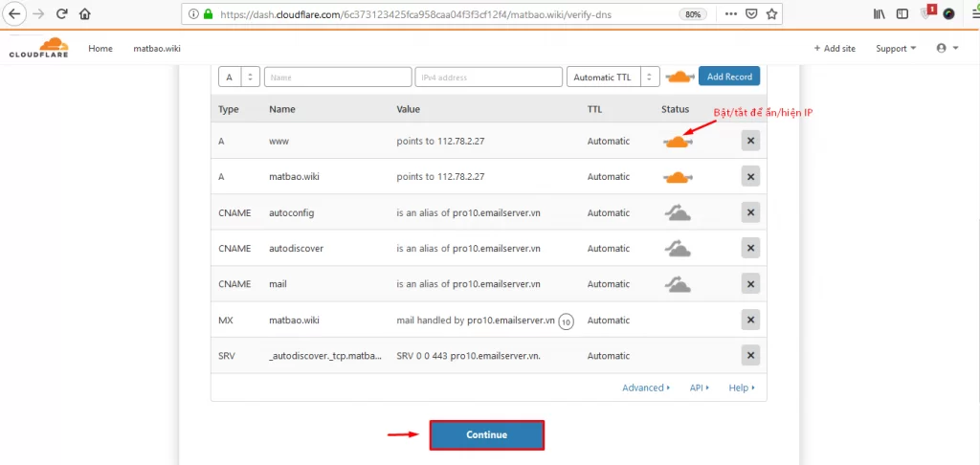
Task: Open the record type A dropdown
Action: pos(238,77)
